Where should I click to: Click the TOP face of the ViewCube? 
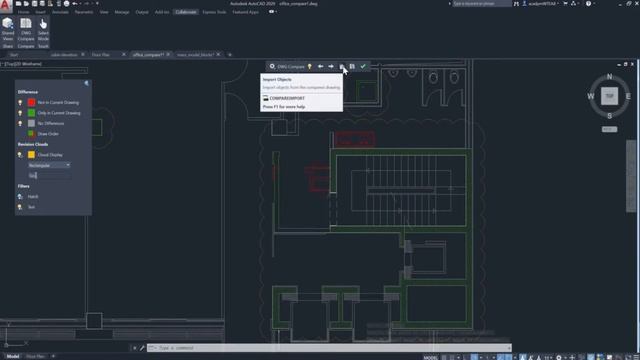pyautogui.click(x=609, y=96)
